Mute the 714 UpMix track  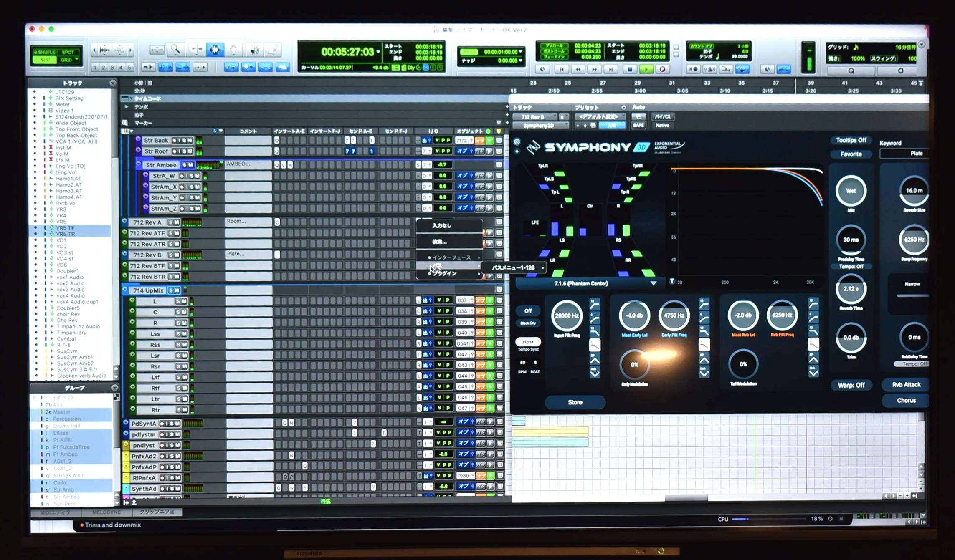click(x=177, y=290)
